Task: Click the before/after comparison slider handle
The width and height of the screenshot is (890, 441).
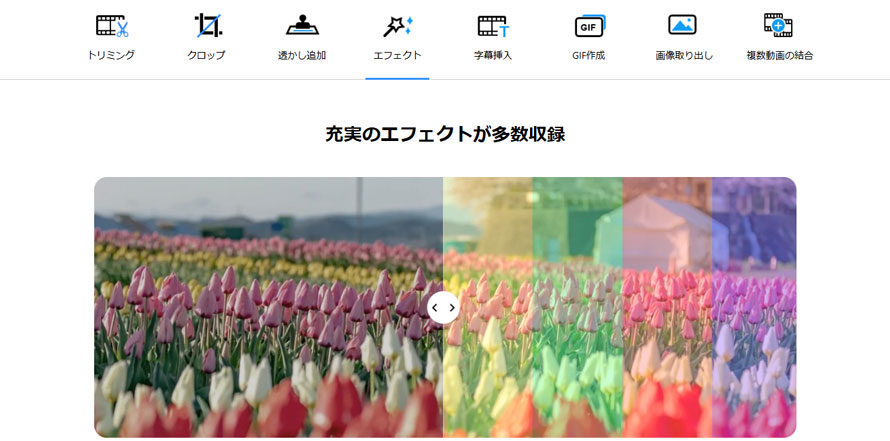Action: tap(443, 308)
